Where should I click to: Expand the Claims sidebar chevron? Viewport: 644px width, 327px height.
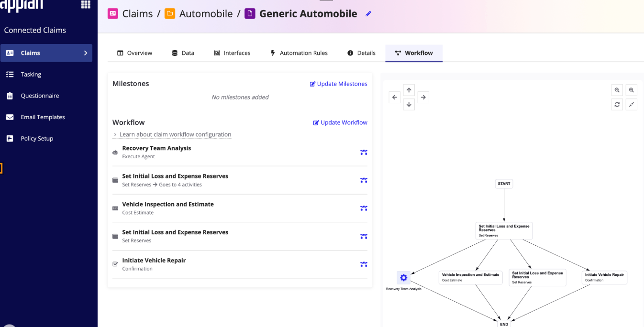coord(86,53)
